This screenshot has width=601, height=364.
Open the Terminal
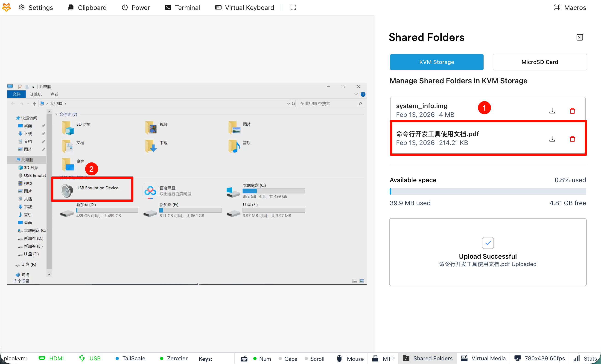tap(182, 8)
